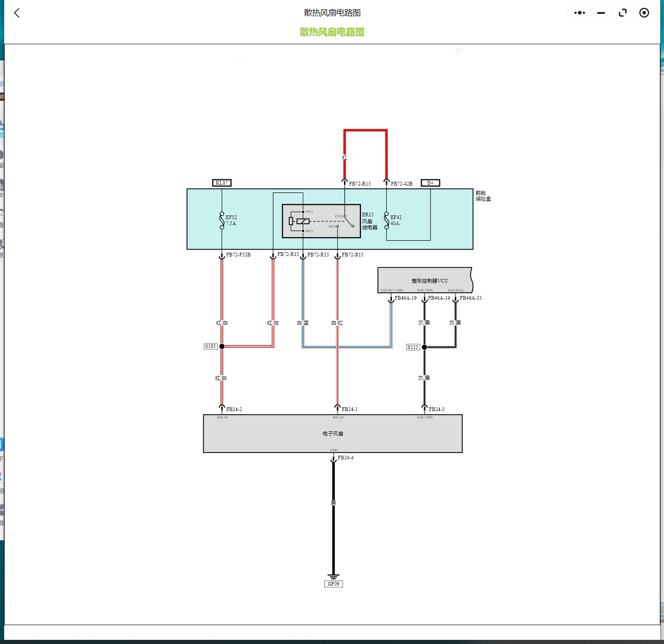Click the 前舱保险盒 label text
The height and width of the screenshot is (644, 664).
click(483, 196)
